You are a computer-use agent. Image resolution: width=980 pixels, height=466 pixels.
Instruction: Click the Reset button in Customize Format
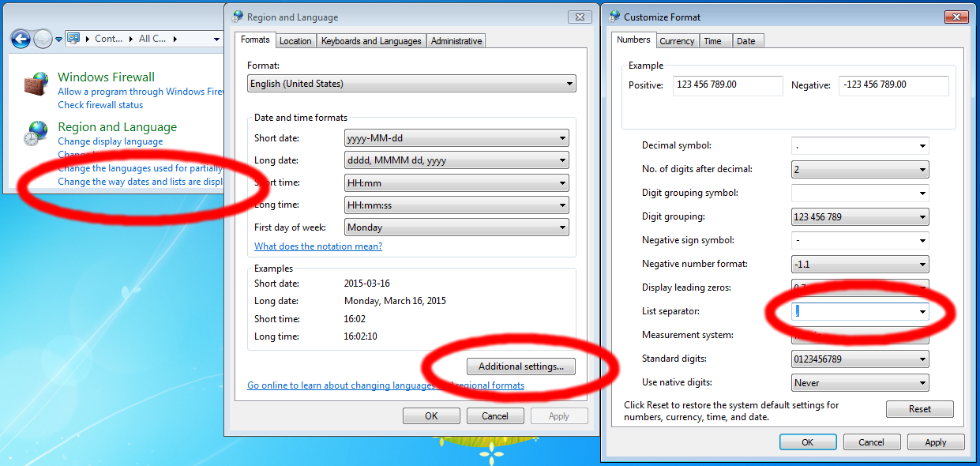point(920,409)
